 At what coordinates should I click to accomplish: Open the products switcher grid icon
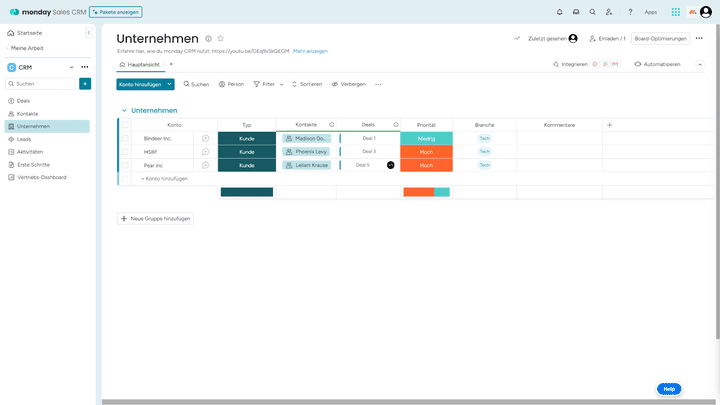pos(676,12)
